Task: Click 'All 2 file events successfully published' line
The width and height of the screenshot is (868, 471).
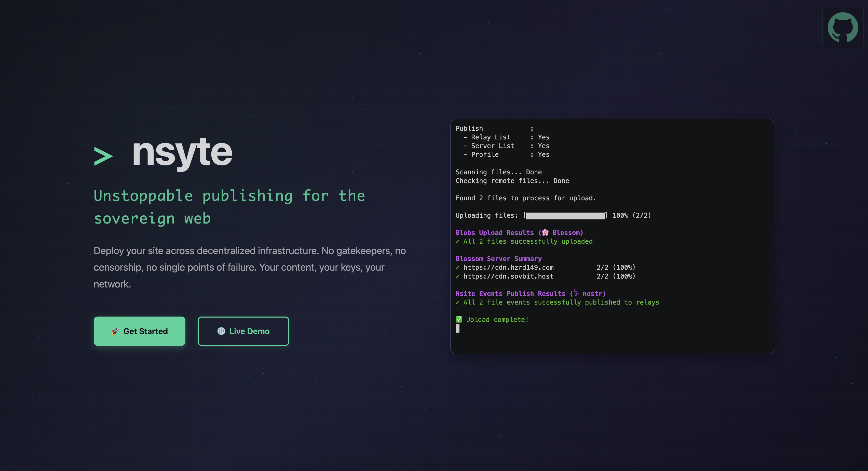Action: pyautogui.click(x=557, y=302)
